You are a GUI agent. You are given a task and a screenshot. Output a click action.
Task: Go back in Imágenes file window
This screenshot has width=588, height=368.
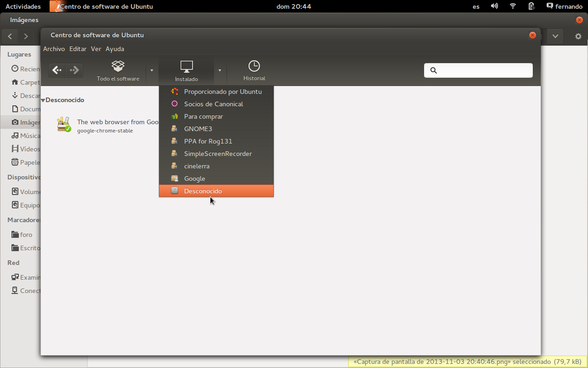click(x=10, y=36)
